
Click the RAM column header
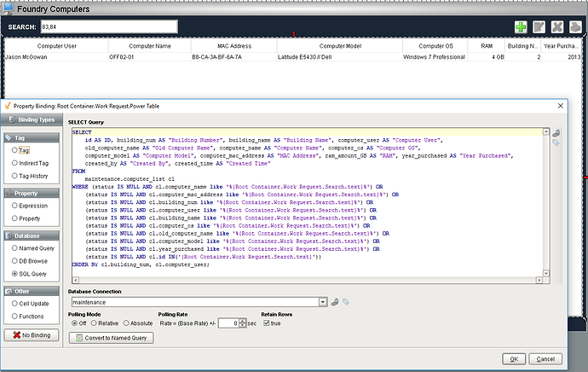[487, 46]
